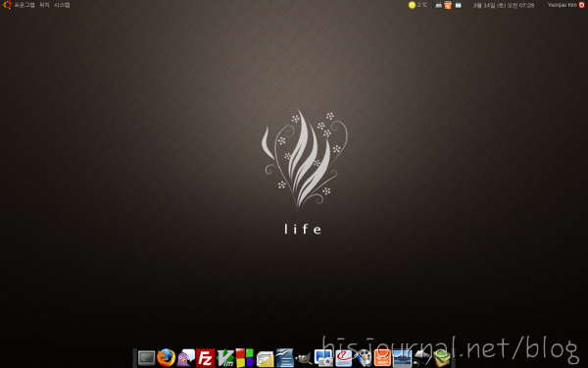The image size is (588, 368).
Task: Open the orange shopping bag dock icon
Action: coord(382,358)
